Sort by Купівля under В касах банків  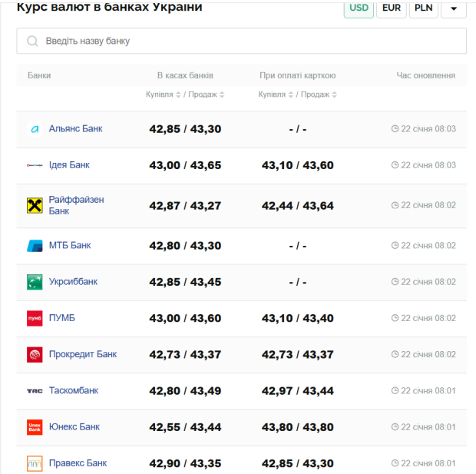pos(163,94)
